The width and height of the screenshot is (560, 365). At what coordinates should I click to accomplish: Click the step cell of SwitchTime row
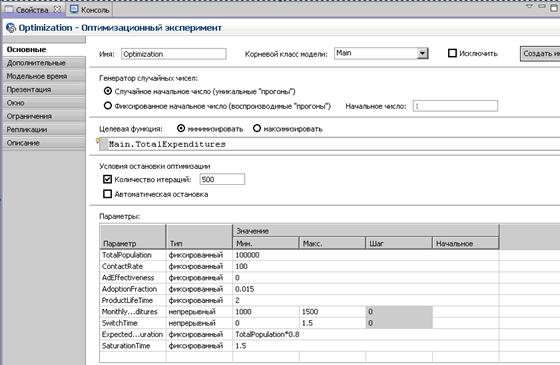[x=399, y=323]
